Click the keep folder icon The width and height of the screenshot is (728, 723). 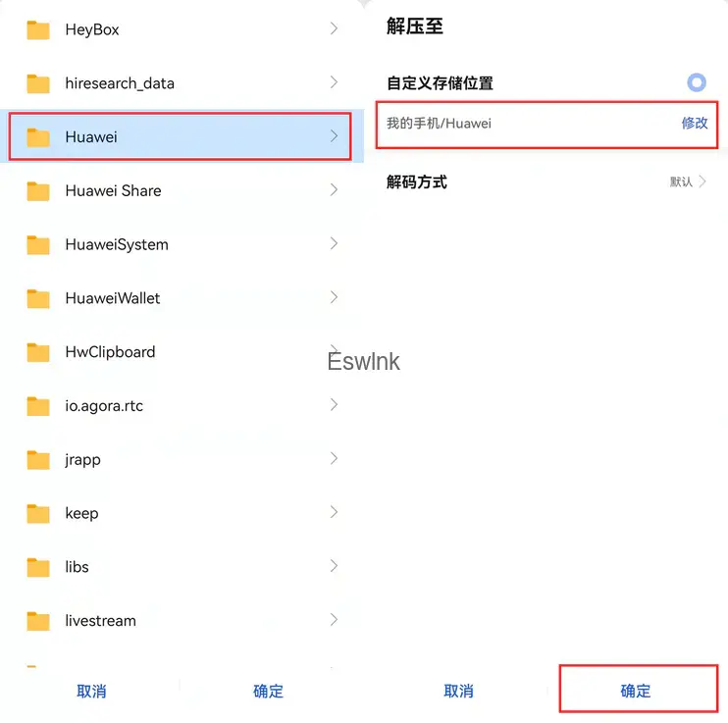click(38, 514)
